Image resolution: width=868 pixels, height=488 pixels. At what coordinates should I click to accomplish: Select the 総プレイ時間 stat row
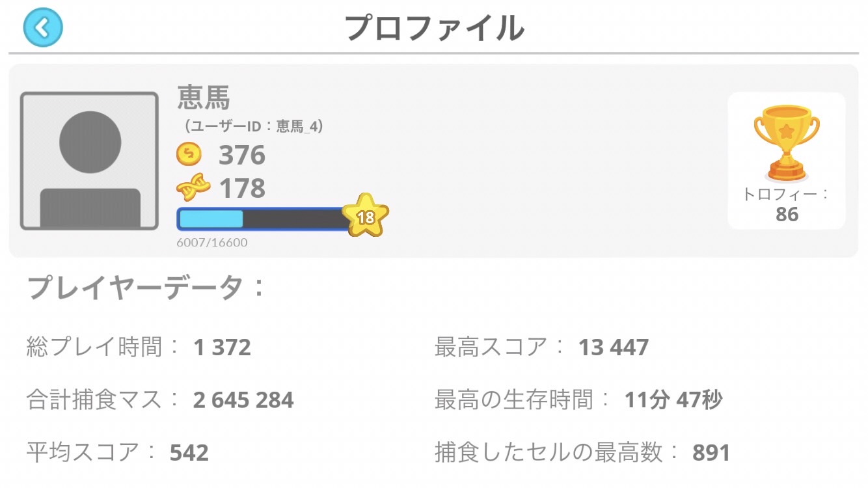(x=139, y=347)
